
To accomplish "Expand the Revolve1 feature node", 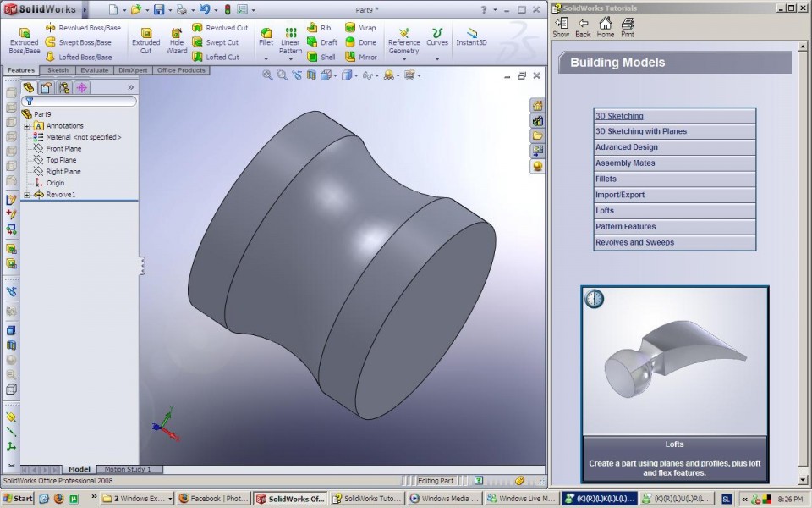I will coord(27,195).
